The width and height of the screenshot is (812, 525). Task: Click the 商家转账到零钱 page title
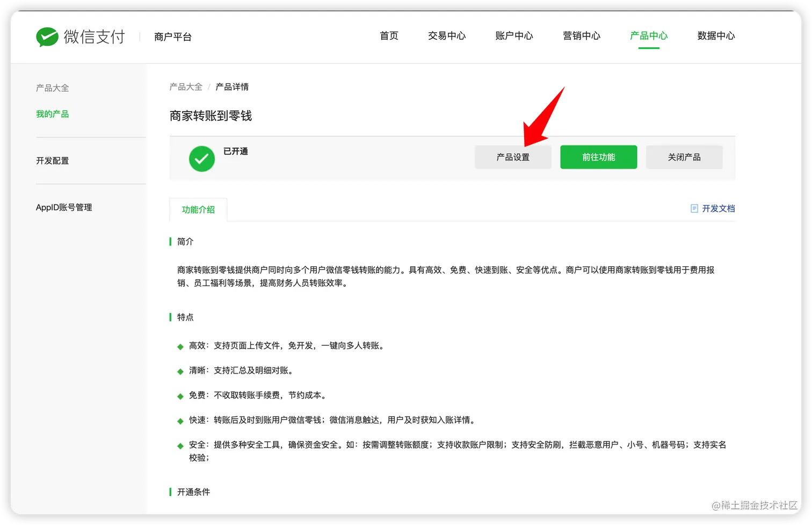click(x=211, y=116)
